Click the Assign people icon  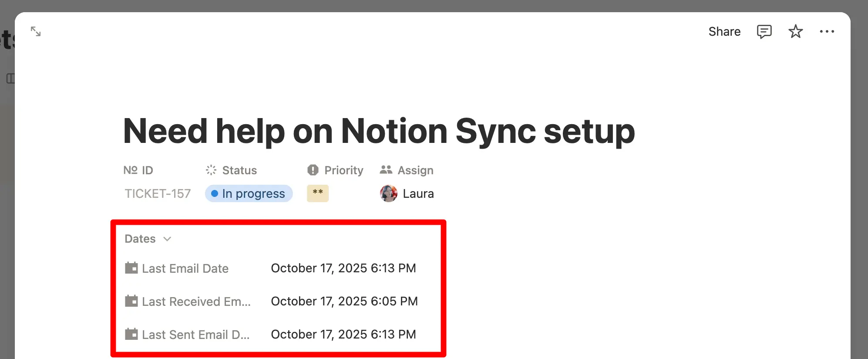click(x=386, y=170)
